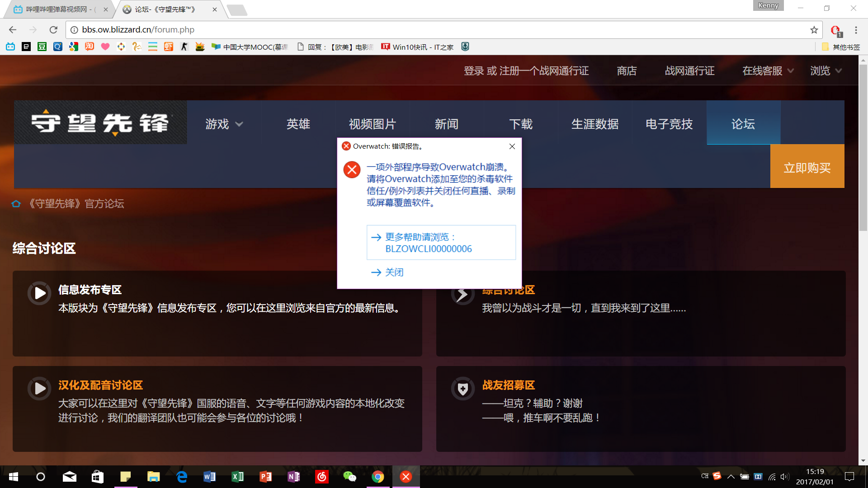The height and width of the screenshot is (488, 868).
Task: Click the 守望先锋 logo
Action: (x=100, y=122)
